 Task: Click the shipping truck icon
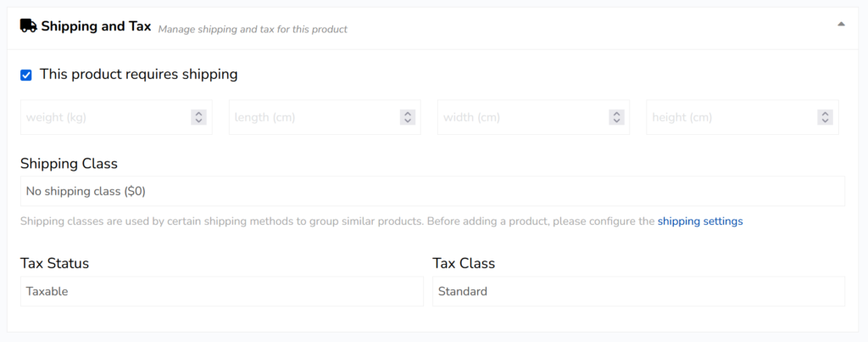click(x=28, y=26)
